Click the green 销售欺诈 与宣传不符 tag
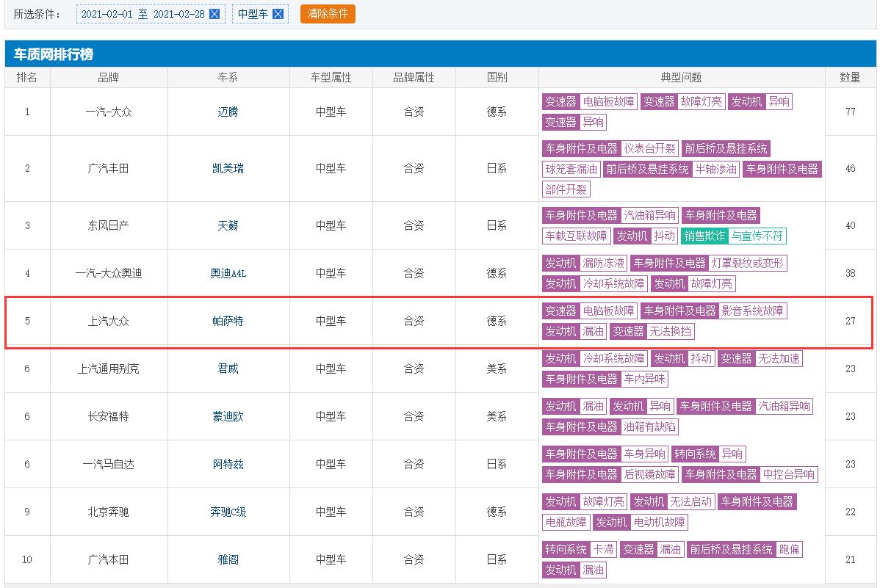This screenshot has height=588, width=880. tap(733, 236)
